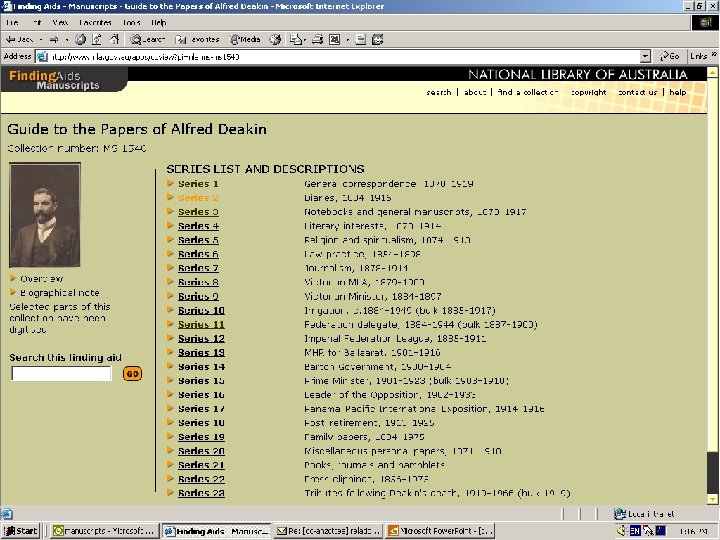Open the Favorites toolbar button
This screenshot has width=720, height=540.
[x=197, y=39]
